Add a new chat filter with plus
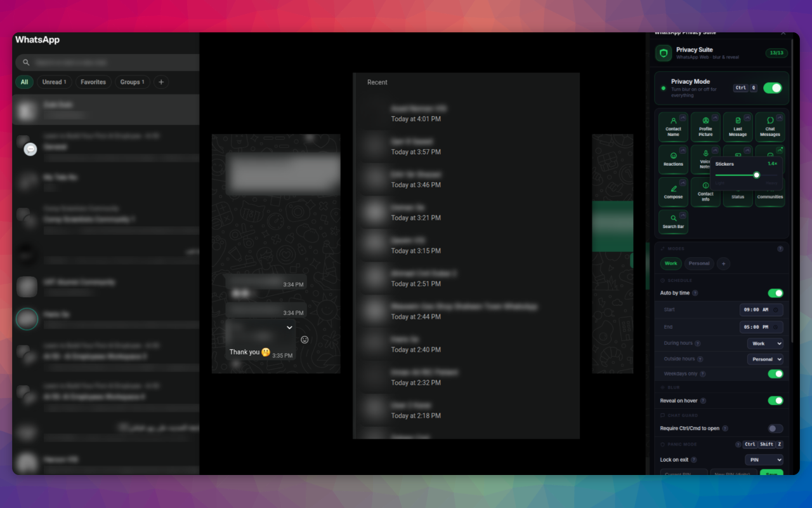This screenshot has height=508, width=812. [161, 82]
